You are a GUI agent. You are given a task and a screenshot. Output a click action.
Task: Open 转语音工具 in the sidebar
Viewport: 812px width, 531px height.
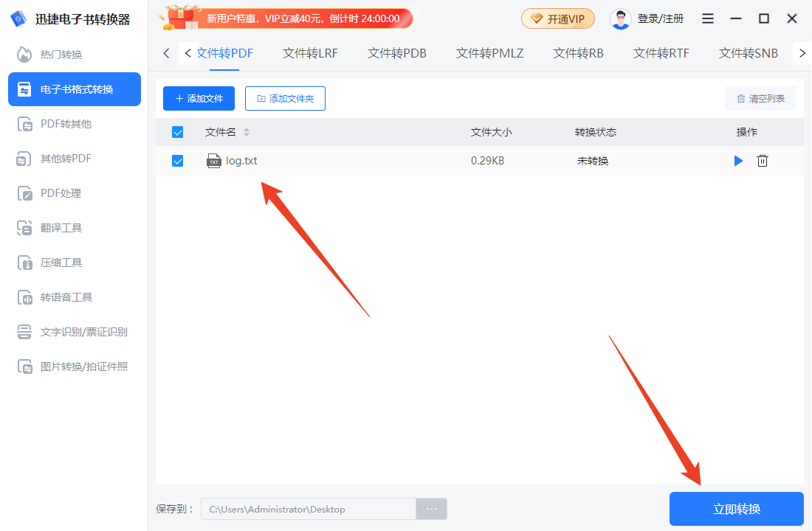click(x=55, y=297)
